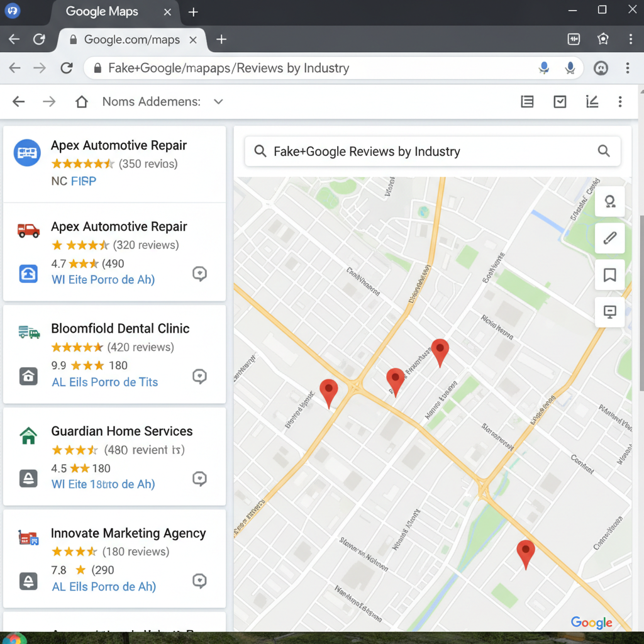The image size is (644, 644).
Task: Open WI Eite 18tito de Ah) link
Action: [103, 484]
